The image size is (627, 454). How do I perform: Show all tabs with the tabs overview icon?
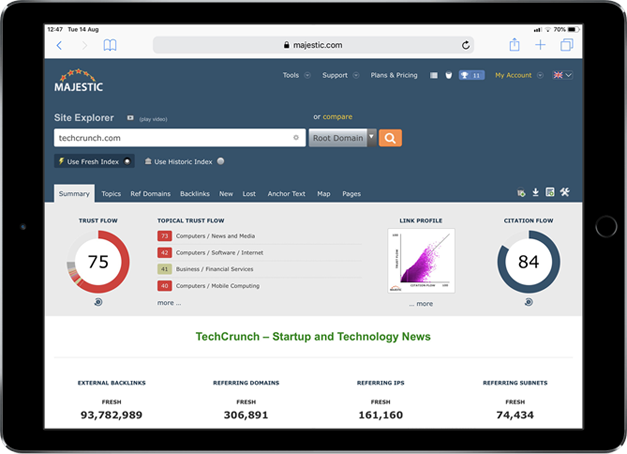click(567, 45)
